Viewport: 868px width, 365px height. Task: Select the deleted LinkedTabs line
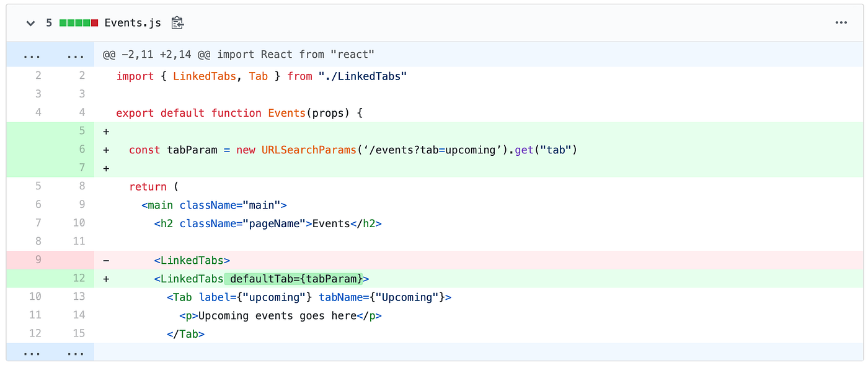pos(192,259)
